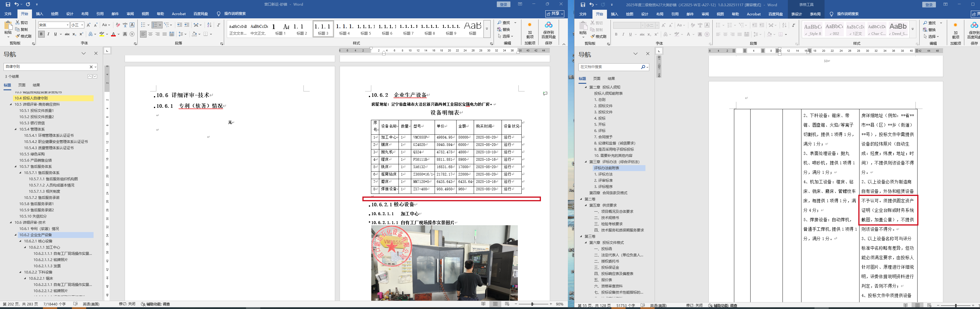This screenshot has width=980, height=309.
Task: Open the phonetic guide (wén) tool in left window
Action: (x=125, y=25)
